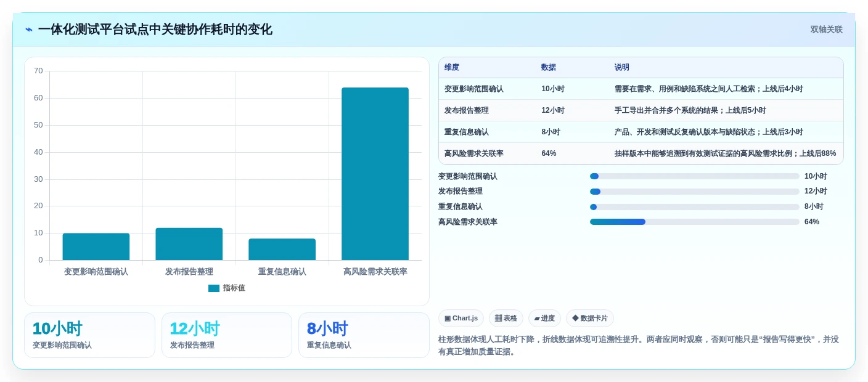Screen dimensions: 868x382
Task: Open the 8小时 data card
Action: pos(364,335)
